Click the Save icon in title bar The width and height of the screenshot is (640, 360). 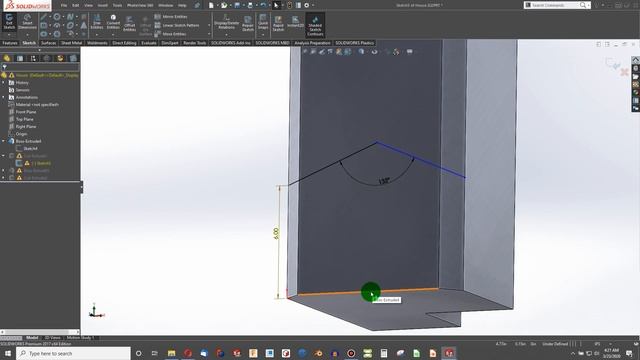(x=237, y=5)
